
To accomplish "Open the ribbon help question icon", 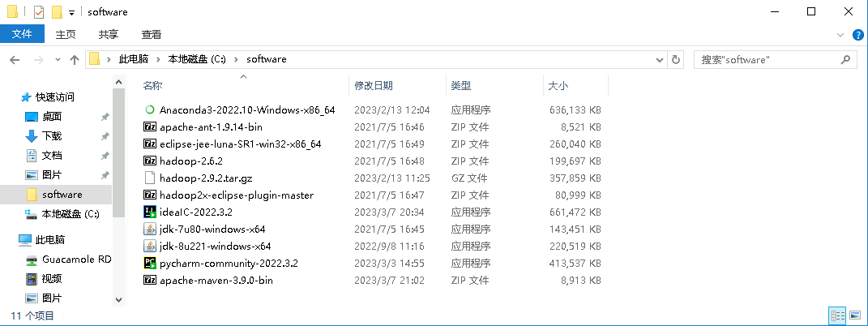I will tap(857, 34).
